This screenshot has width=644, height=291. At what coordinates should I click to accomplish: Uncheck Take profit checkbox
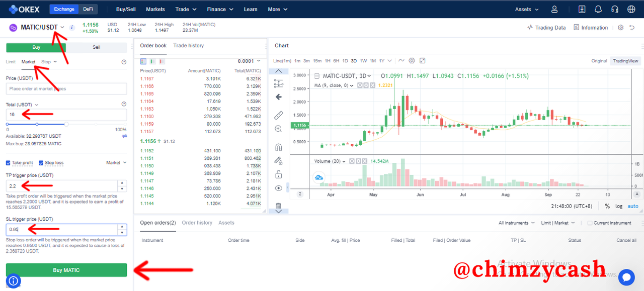point(8,163)
